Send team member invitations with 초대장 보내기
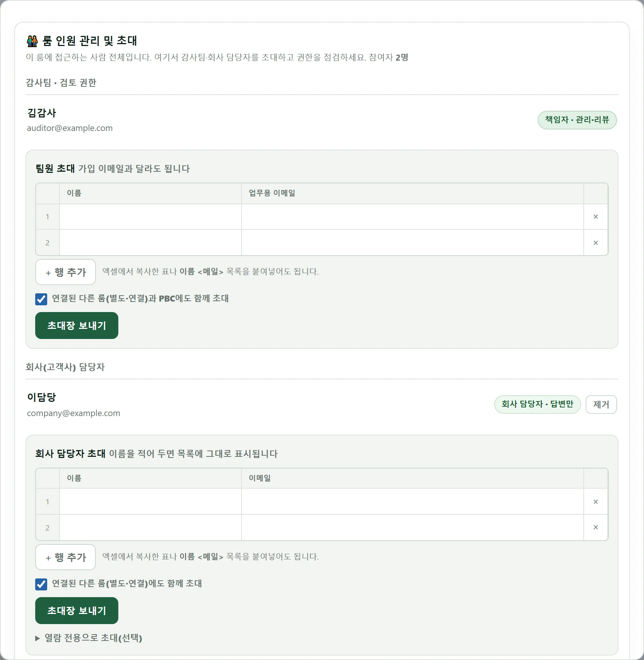The height and width of the screenshot is (660, 644). 77,326
